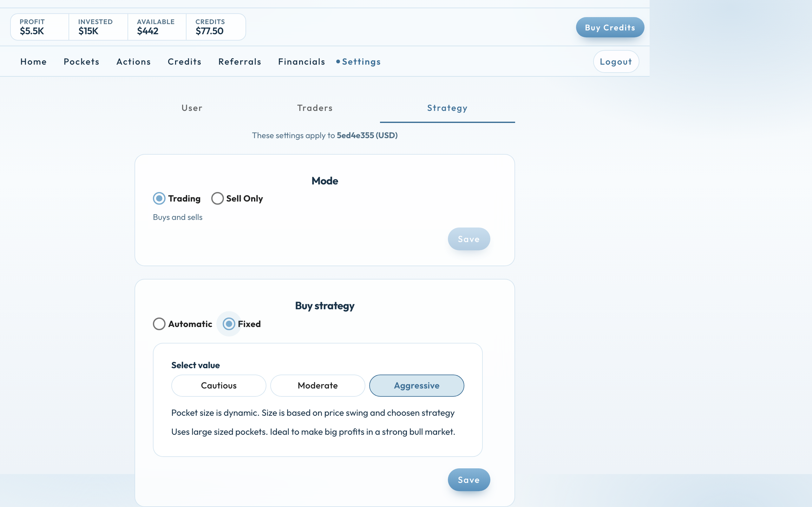Open the Strategy settings tab

[447, 108]
